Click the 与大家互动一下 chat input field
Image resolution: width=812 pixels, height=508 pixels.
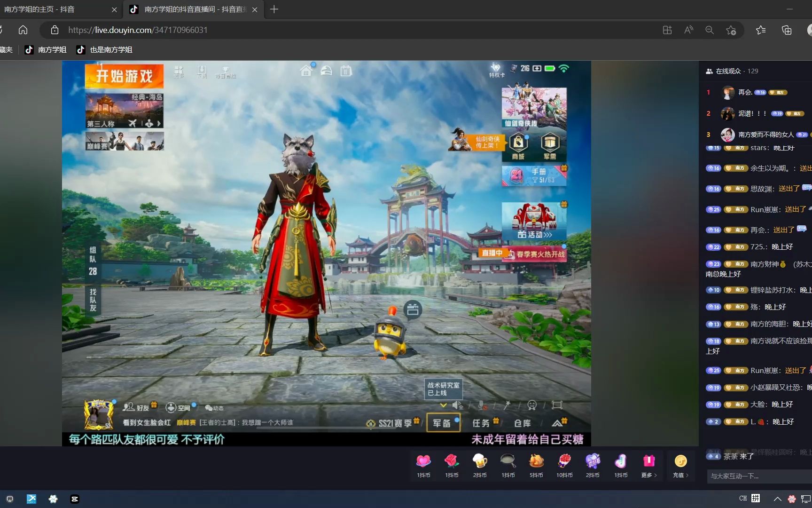(759, 476)
